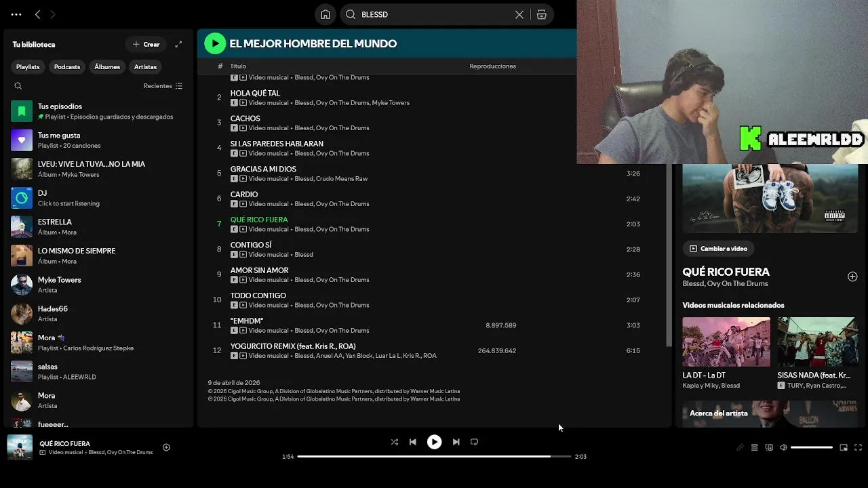868x488 pixels.
Task: Open the Home page icon
Action: click(325, 14)
